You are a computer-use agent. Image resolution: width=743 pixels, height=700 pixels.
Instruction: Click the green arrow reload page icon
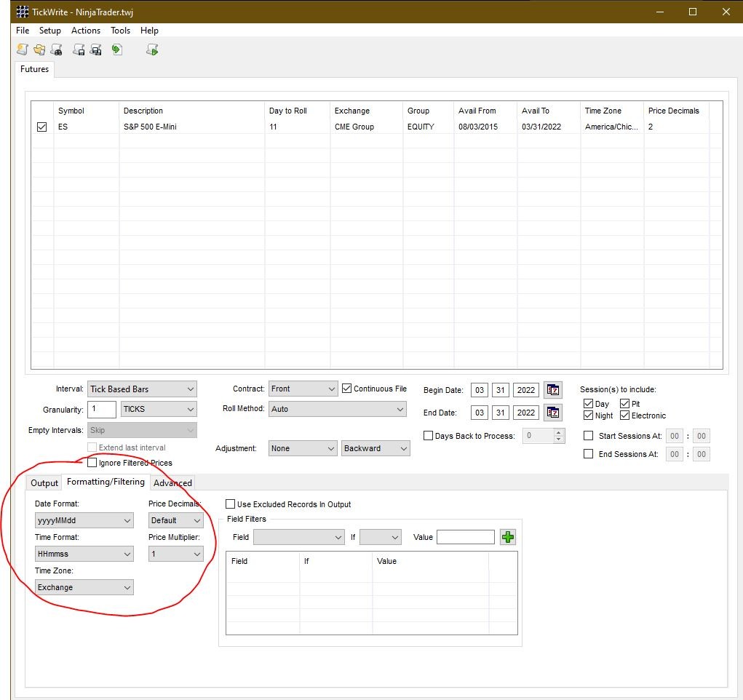117,49
